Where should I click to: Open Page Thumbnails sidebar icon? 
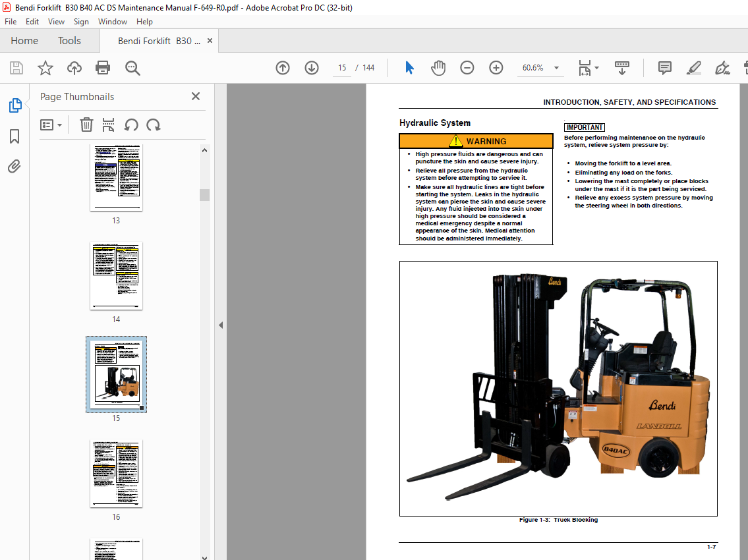click(14, 105)
